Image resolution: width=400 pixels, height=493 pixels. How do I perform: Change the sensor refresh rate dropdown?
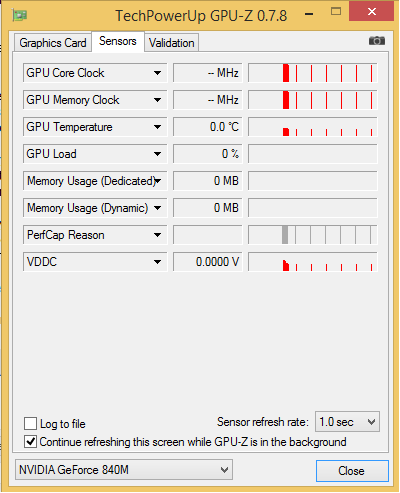(347, 422)
